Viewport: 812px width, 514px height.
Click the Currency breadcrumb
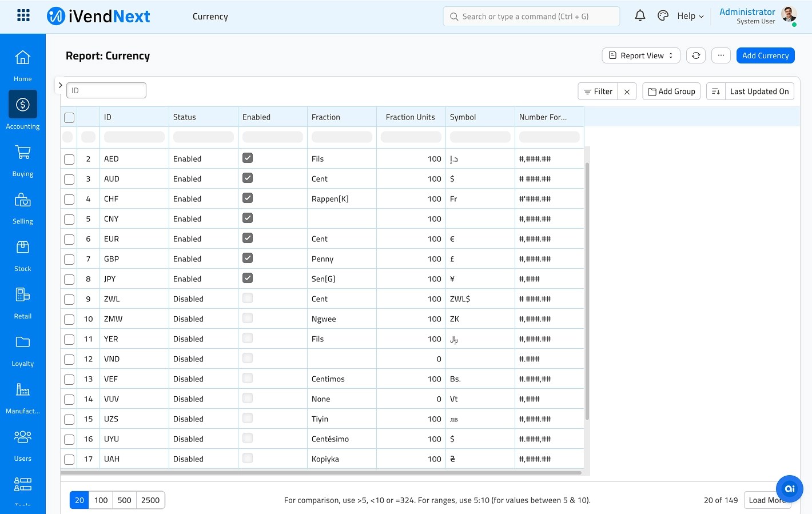click(210, 17)
